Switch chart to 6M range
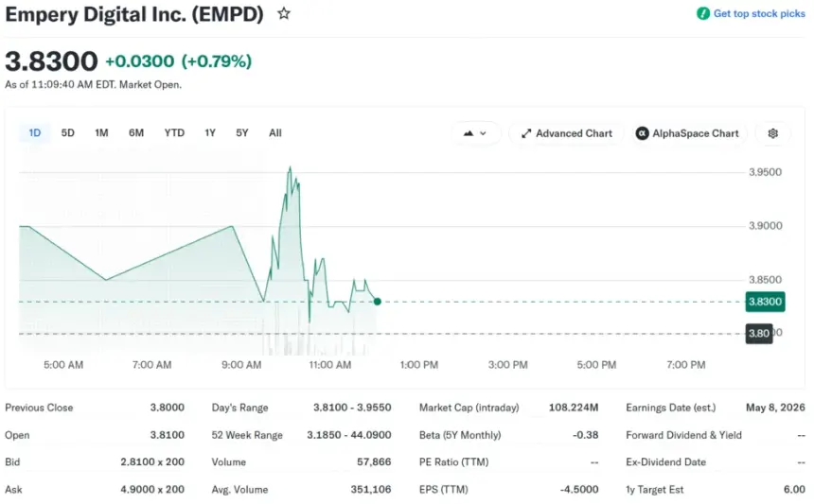Image resolution: width=814 pixels, height=504 pixels. coord(136,132)
